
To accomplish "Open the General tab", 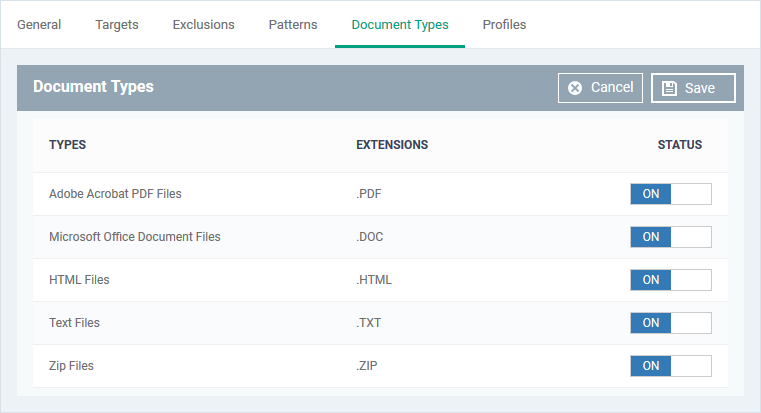I will pos(39,25).
